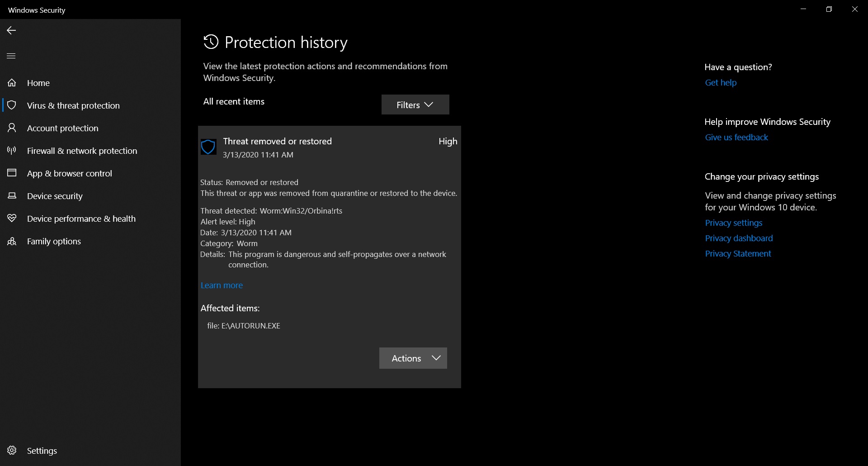Click the back arrow icon
This screenshot has width=868, height=466.
11,30
